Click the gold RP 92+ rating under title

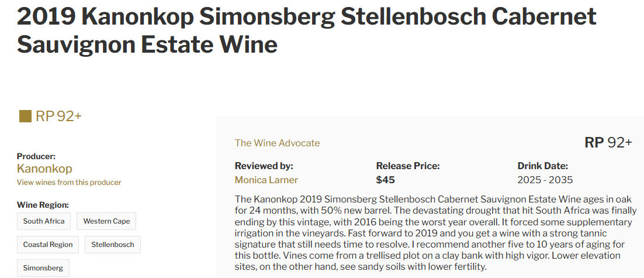coord(58,116)
